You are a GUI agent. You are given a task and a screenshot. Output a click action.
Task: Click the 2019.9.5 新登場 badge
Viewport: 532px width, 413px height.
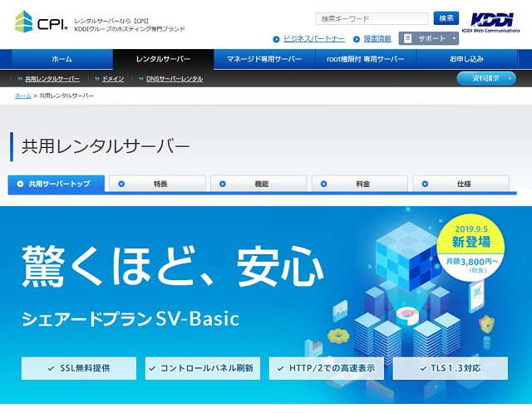tap(471, 248)
